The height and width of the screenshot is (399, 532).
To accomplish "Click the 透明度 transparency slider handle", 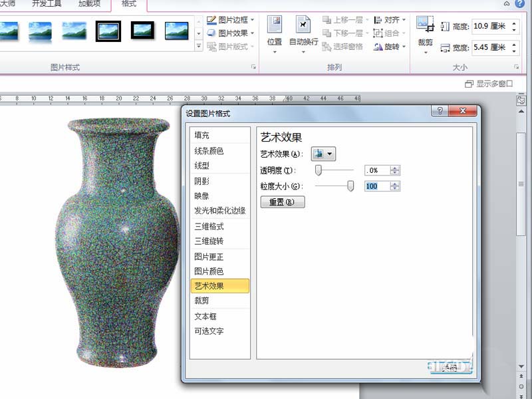I will (319, 170).
